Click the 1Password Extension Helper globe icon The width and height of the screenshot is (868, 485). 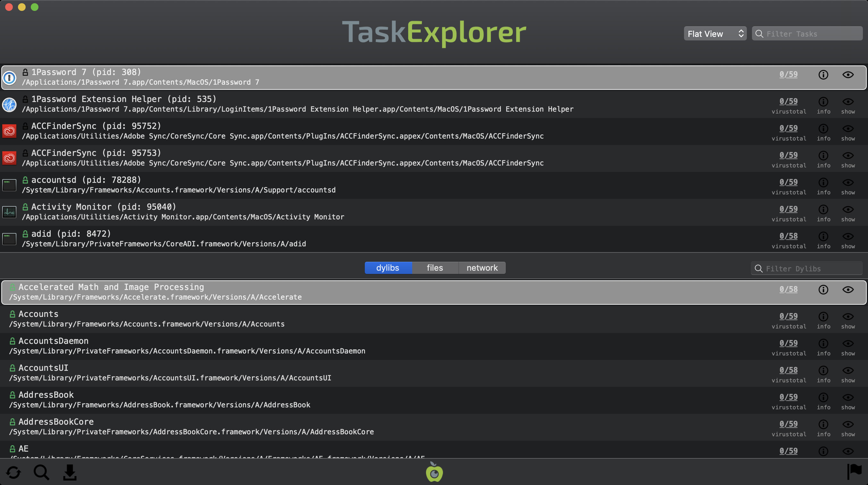(9, 105)
